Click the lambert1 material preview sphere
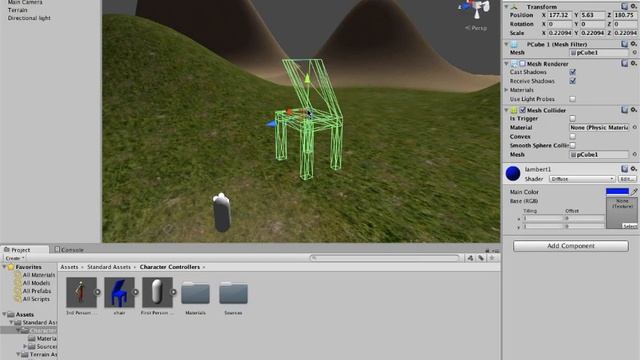Image resolution: width=640 pixels, height=360 pixels. pos(513,173)
